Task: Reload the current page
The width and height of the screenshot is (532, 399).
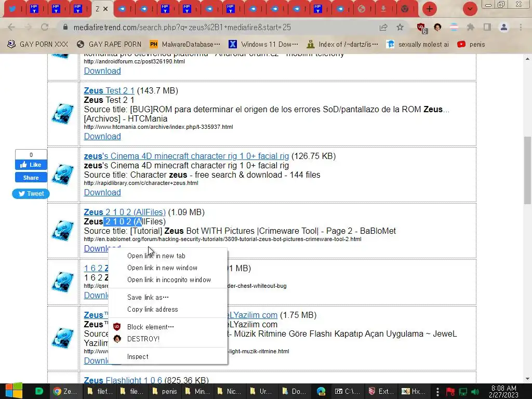Action: coord(45,27)
